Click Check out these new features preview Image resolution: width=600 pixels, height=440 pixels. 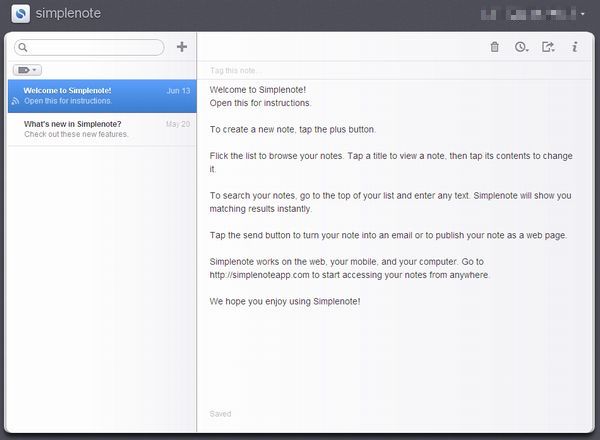76,134
